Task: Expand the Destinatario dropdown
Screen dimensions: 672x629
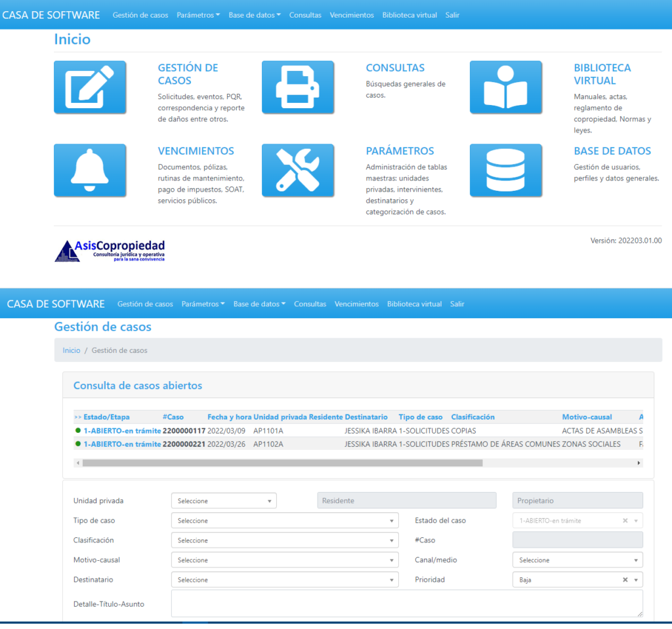Action: pyautogui.click(x=284, y=580)
